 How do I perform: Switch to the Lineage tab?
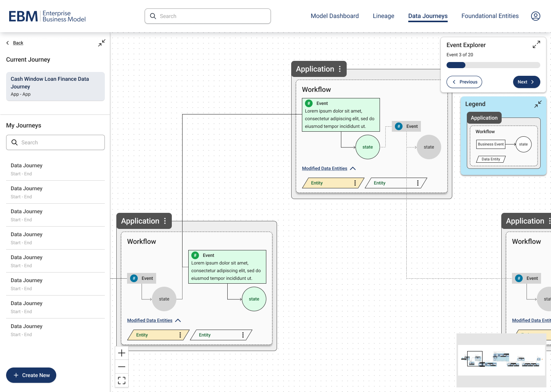tap(383, 16)
